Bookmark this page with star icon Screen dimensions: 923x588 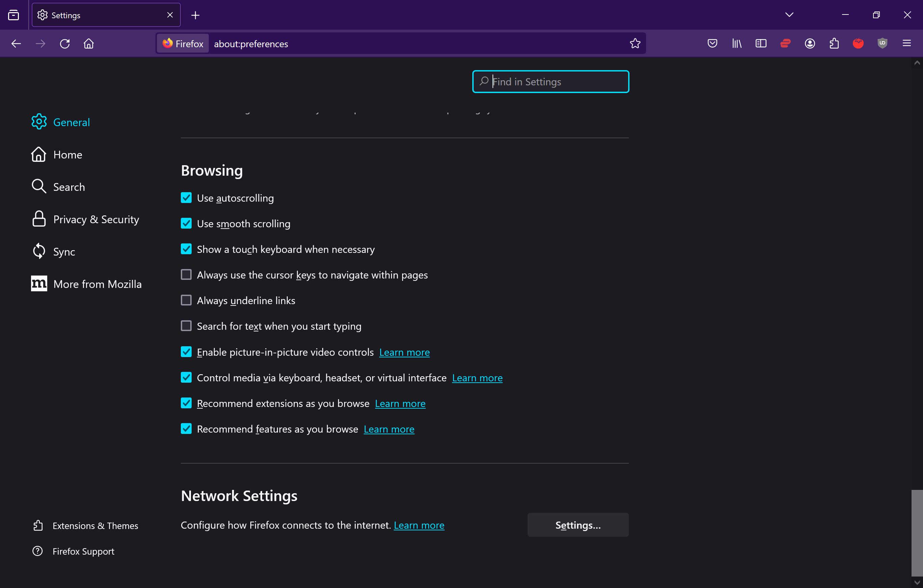[635, 43]
